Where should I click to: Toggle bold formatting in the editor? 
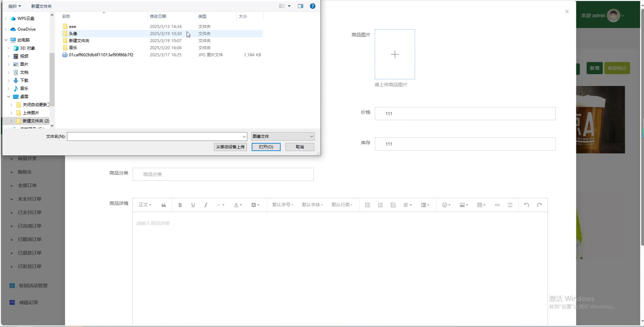[180, 205]
